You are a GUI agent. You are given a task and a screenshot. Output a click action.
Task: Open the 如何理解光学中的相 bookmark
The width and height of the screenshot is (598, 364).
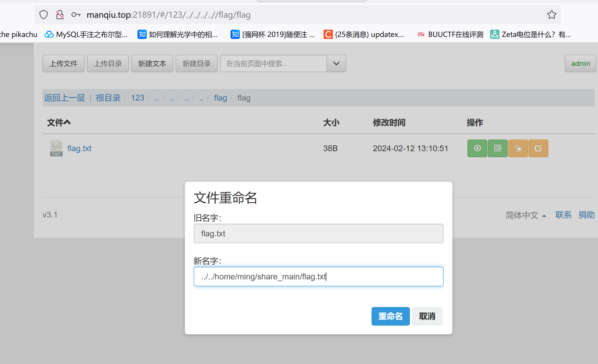point(178,34)
